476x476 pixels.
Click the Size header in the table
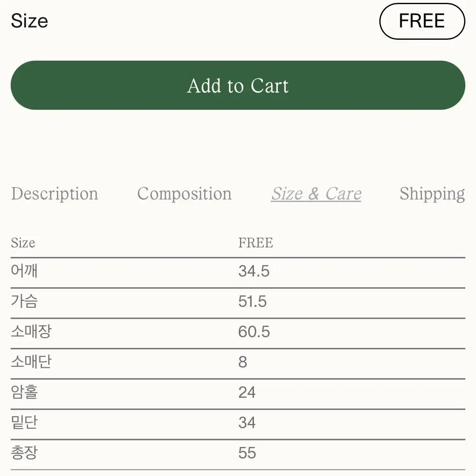(x=23, y=243)
